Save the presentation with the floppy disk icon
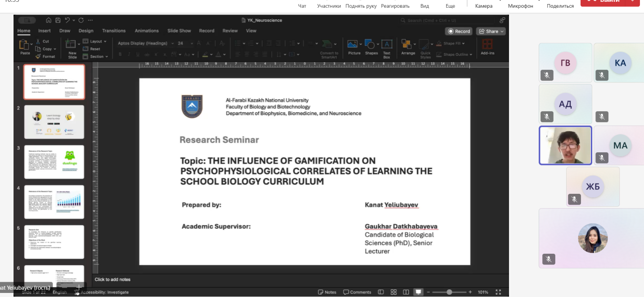This screenshot has height=297, width=644. [58, 20]
